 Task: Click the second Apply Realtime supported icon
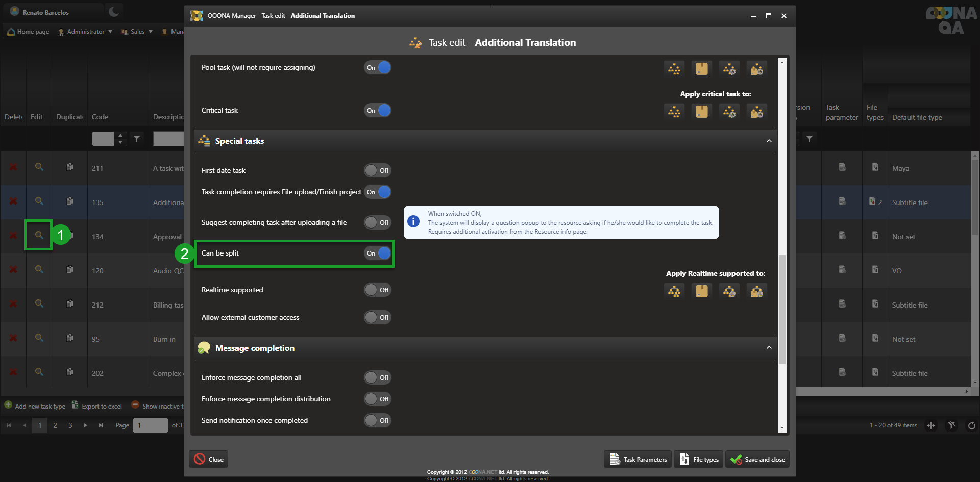(x=702, y=291)
